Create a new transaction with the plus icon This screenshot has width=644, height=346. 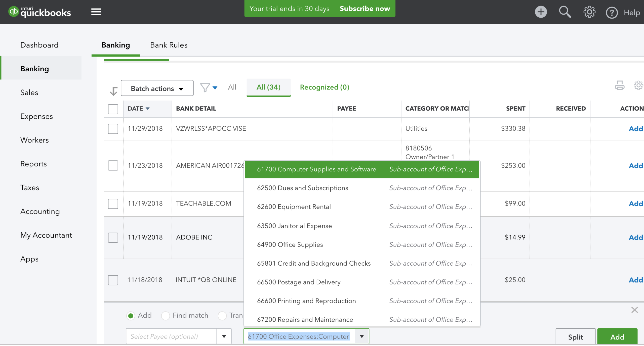[x=541, y=12]
